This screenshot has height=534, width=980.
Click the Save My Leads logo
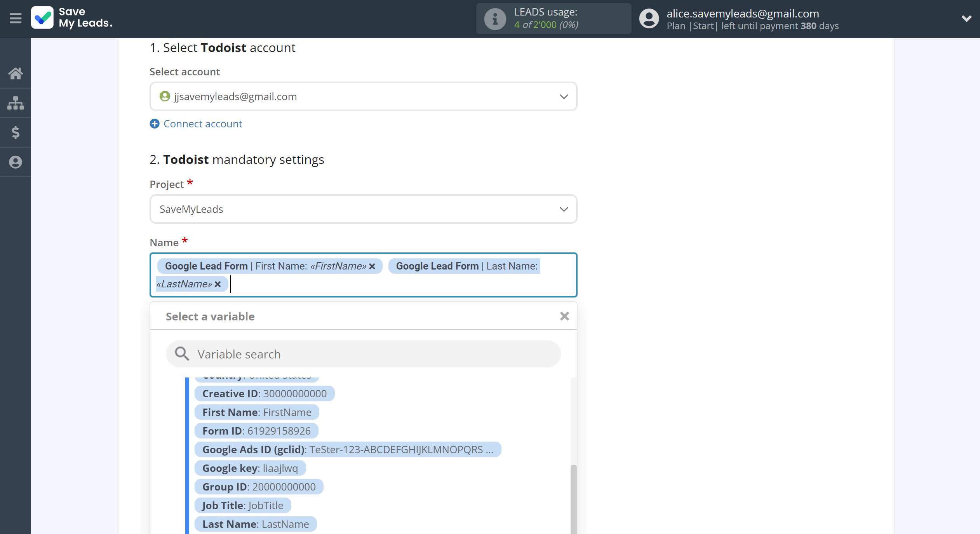tap(72, 18)
